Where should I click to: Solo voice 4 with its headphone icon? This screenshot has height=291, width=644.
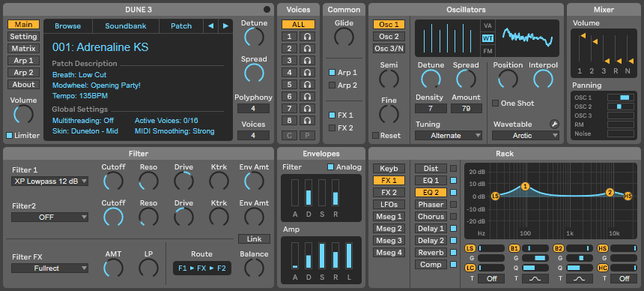tap(307, 73)
